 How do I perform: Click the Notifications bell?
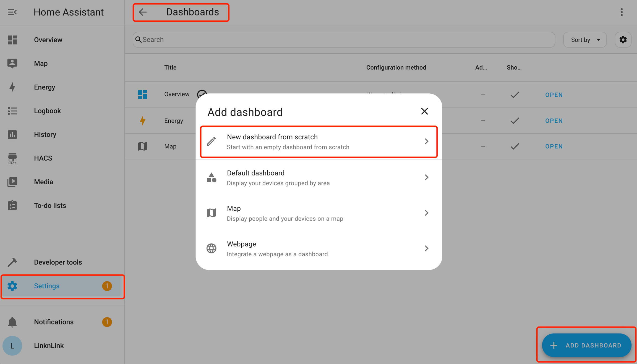(x=12, y=322)
